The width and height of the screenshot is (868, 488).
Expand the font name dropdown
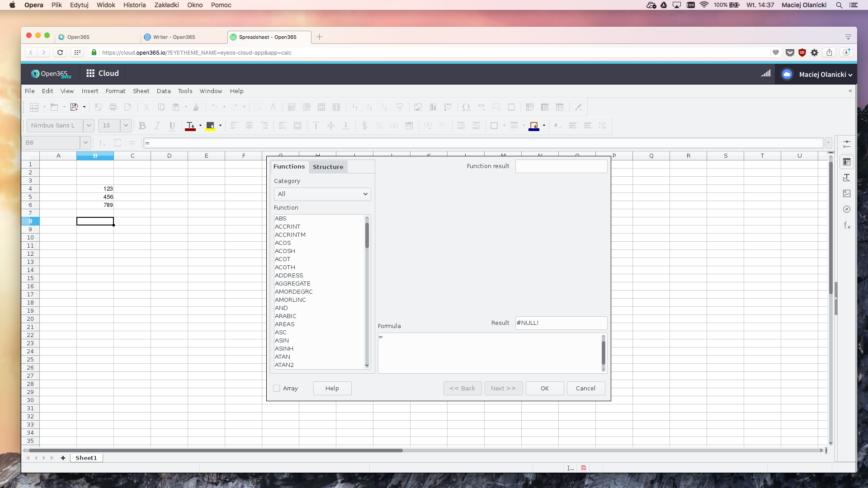coord(89,126)
